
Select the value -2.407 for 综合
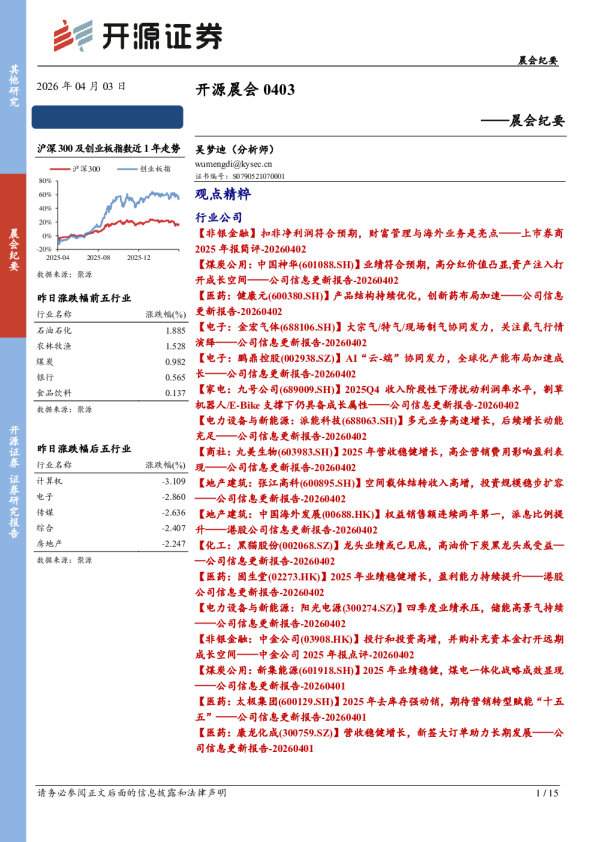click(174, 528)
